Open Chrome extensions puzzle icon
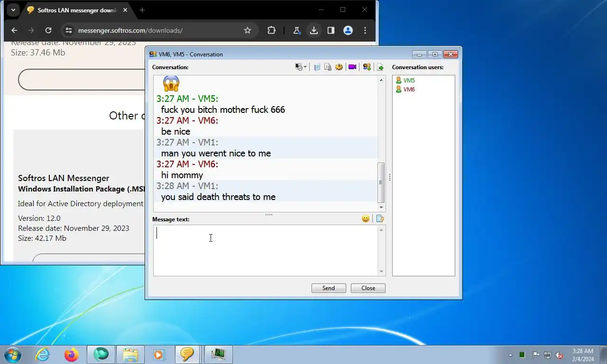Screen dimensions: 607x364 (271, 30)
